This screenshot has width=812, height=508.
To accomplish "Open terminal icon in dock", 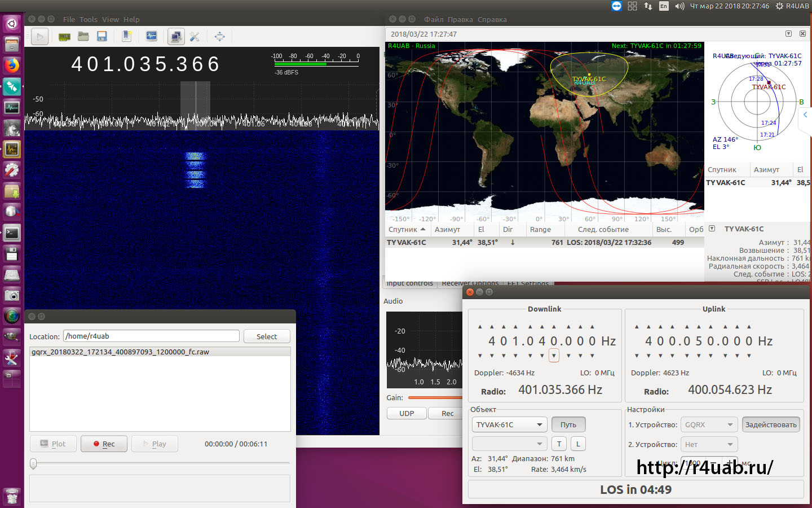I will [x=12, y=233].
